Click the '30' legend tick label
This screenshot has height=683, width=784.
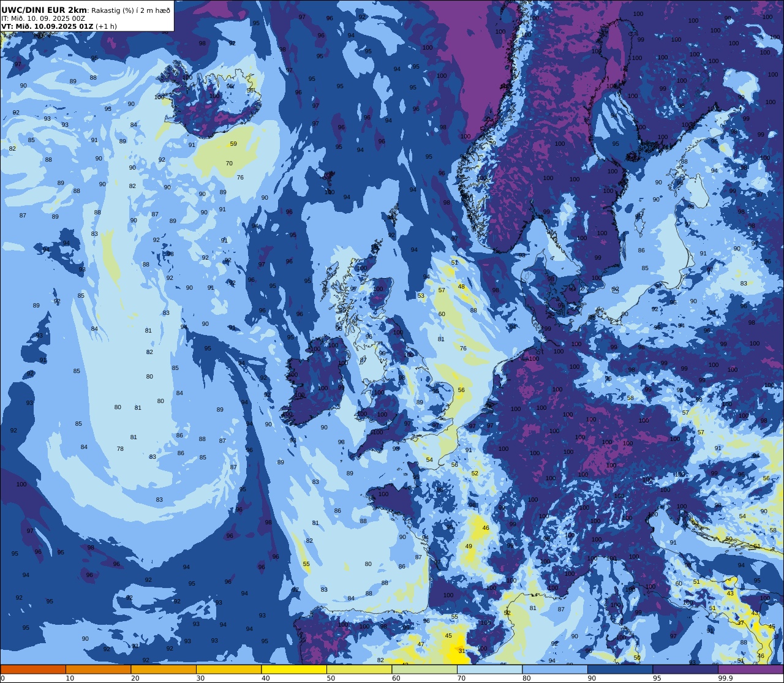[x=200, y=678]
